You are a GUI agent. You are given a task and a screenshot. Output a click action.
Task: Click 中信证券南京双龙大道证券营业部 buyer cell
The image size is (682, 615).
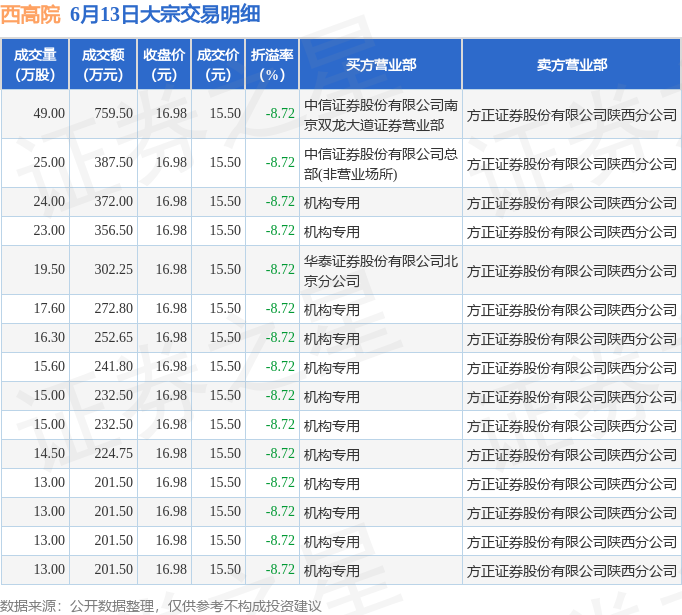coord(381,115)
